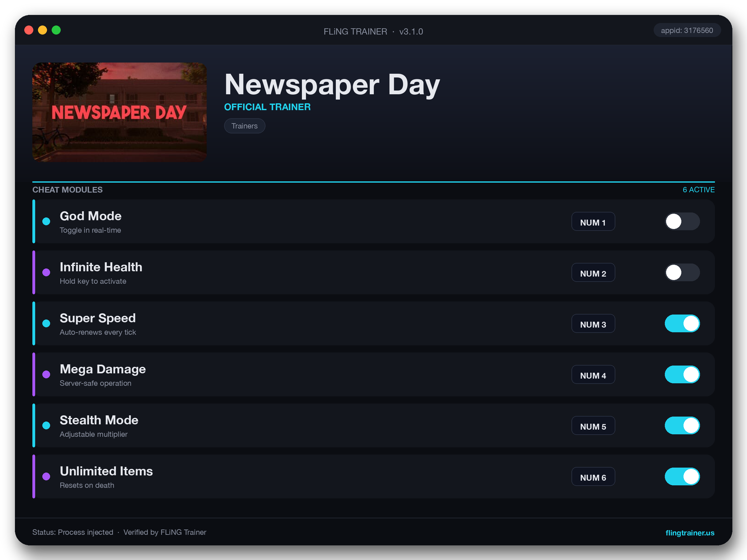
Task: Click 'Toggle in real-time' description
Action: [90, 230]
